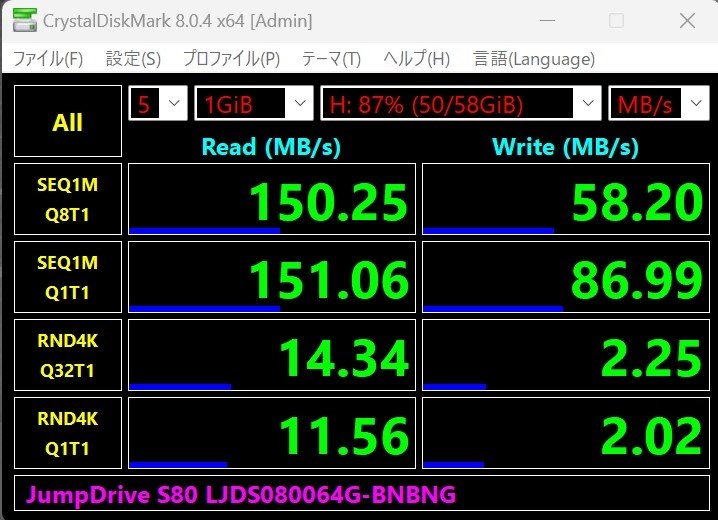
Task: Click the 86.99 SEQ1M Q1T1 write result
Action: tap(566, 277)
